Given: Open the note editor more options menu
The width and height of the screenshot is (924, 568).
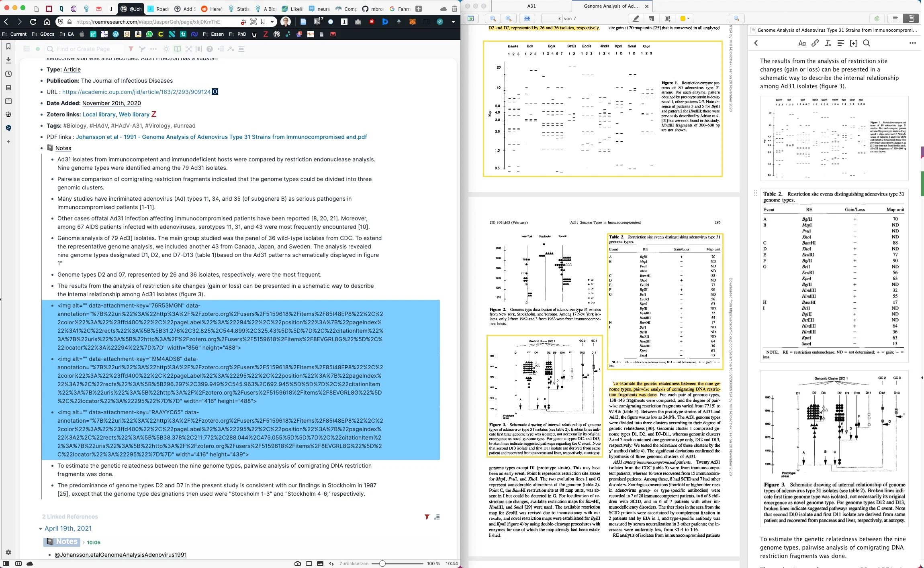Looking at the screenshot, I should [x=912, y=43].
